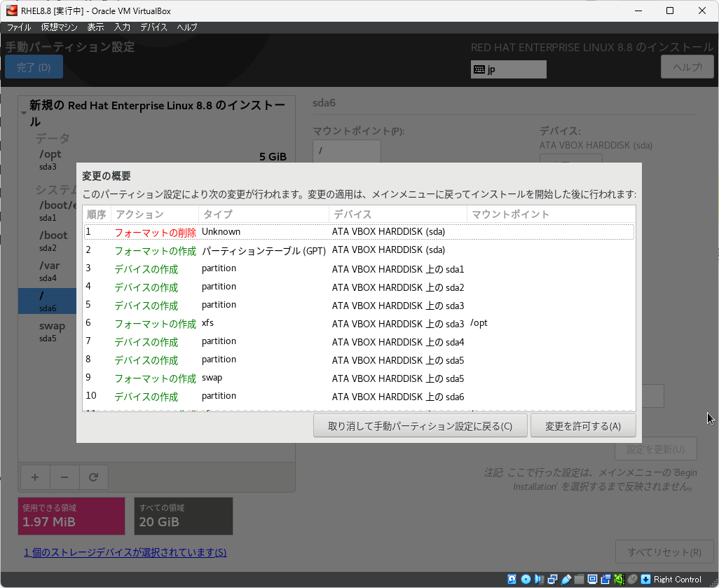Select row 8 デバイスの作成 sda5
This screenshot has width=719, height=588.
359,360
